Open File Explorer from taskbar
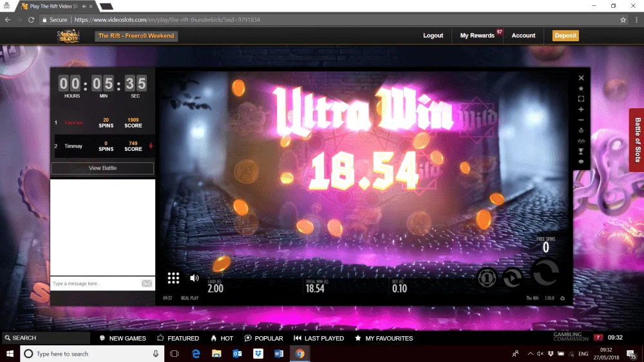Viewport: 644px width, 362px height. (x=216, y=354)
